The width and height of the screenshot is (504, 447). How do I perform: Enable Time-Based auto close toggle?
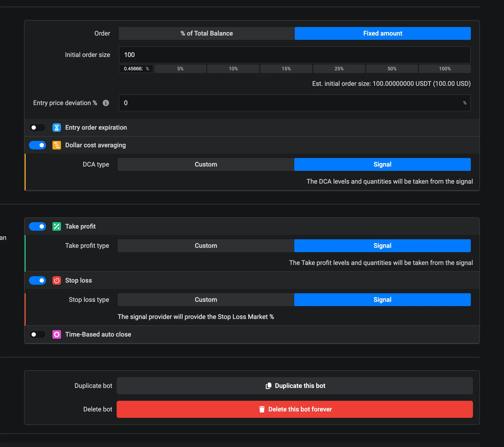[x=37, y=334]
